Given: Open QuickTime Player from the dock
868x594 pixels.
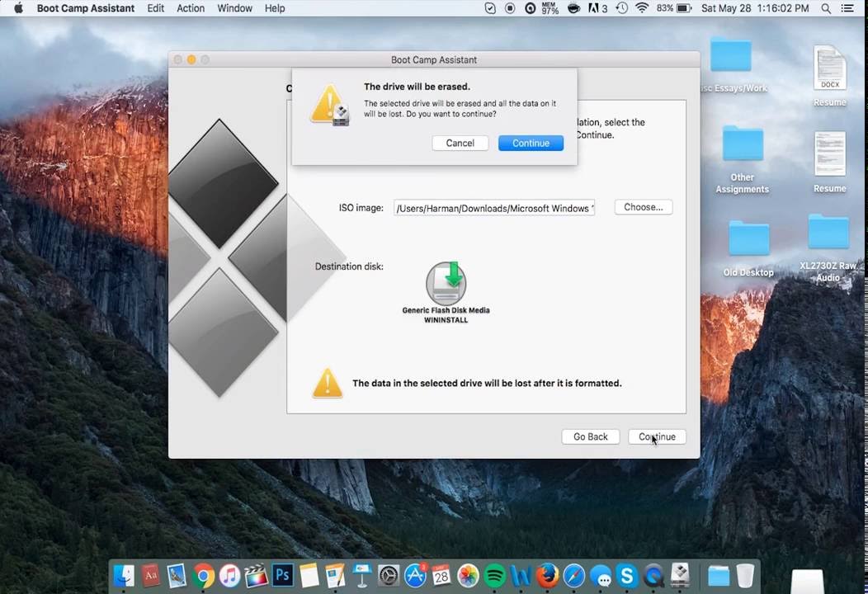Looking at the screenshot, I should [653, 577].
